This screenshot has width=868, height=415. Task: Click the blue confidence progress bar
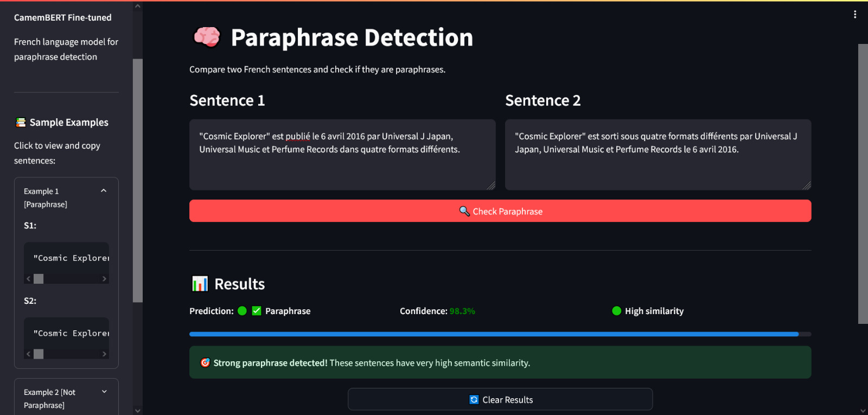tap(494, 334)
